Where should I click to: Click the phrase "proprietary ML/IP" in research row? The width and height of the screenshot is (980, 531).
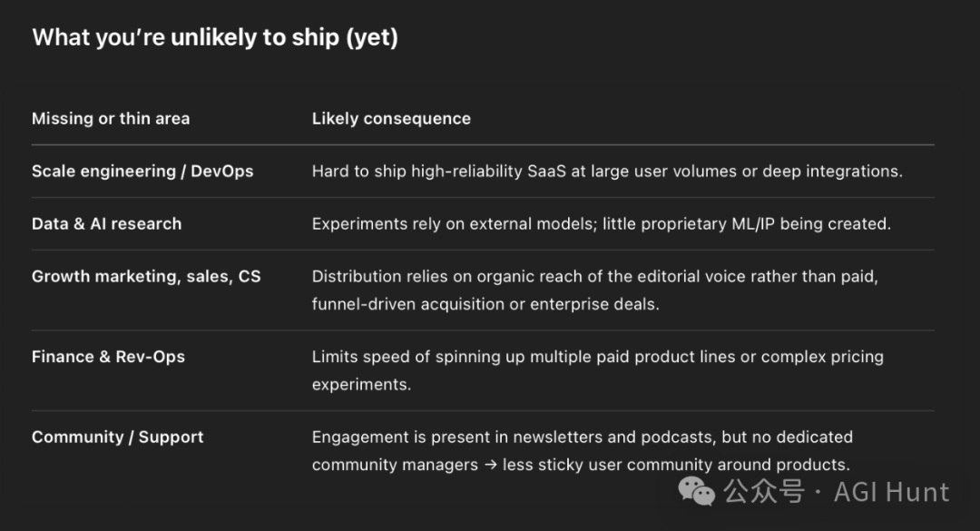tap(704, 223)
